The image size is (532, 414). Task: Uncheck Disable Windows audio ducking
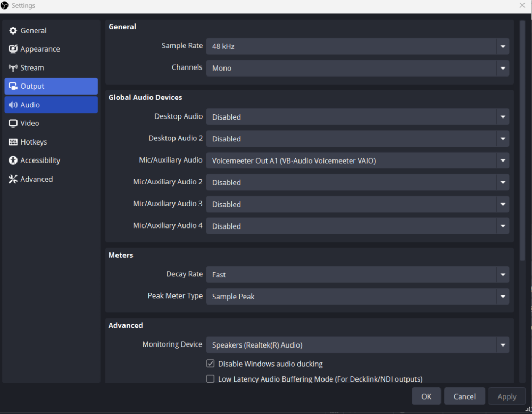pyautogui.click(x=210, y=364)
